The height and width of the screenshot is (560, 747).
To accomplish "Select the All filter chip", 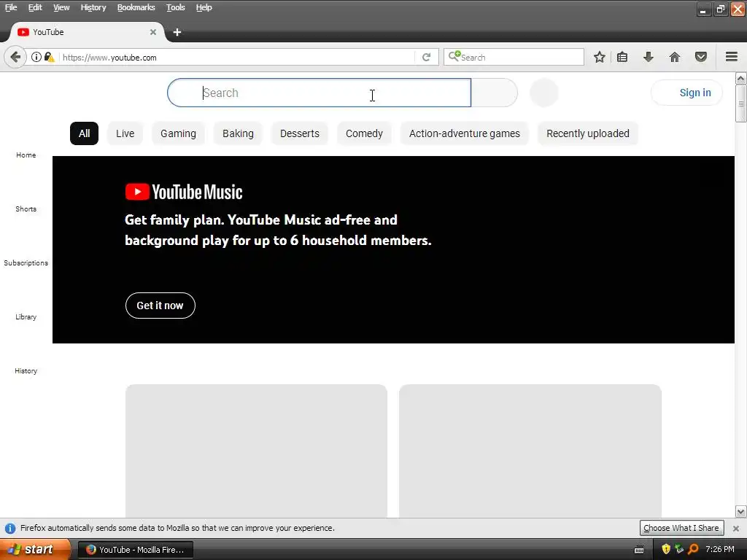I will coord(85,133).
